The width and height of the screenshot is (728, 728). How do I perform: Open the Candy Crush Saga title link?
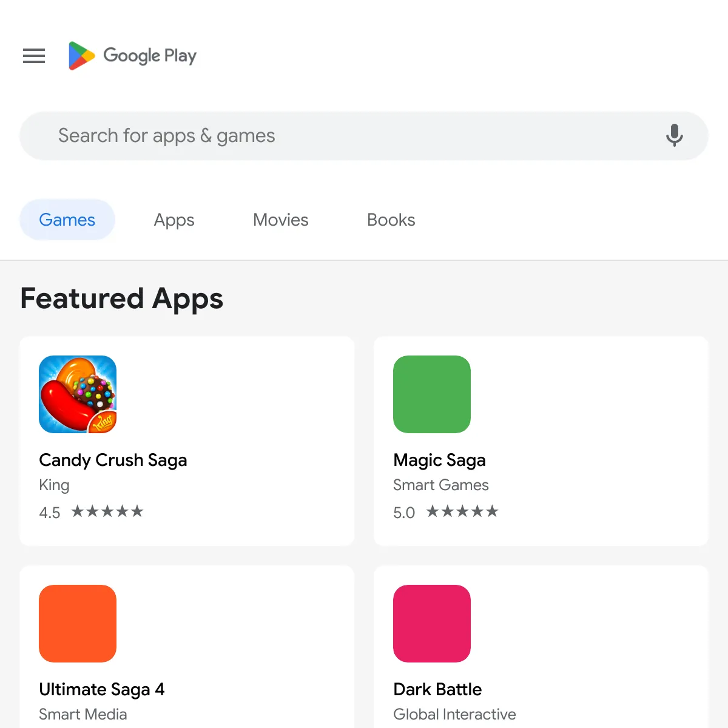(113, 460)
